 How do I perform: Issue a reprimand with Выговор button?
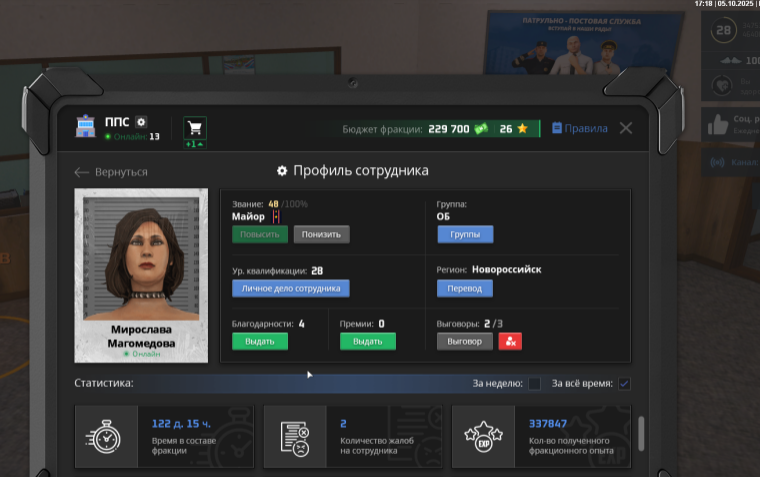464,341
